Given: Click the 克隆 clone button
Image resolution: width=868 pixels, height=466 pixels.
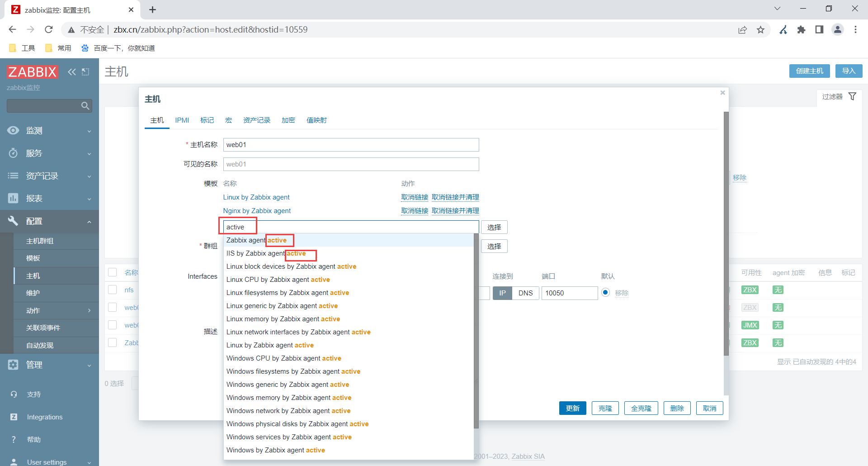Looking at the screenshot, I should [x=605, y=408].
